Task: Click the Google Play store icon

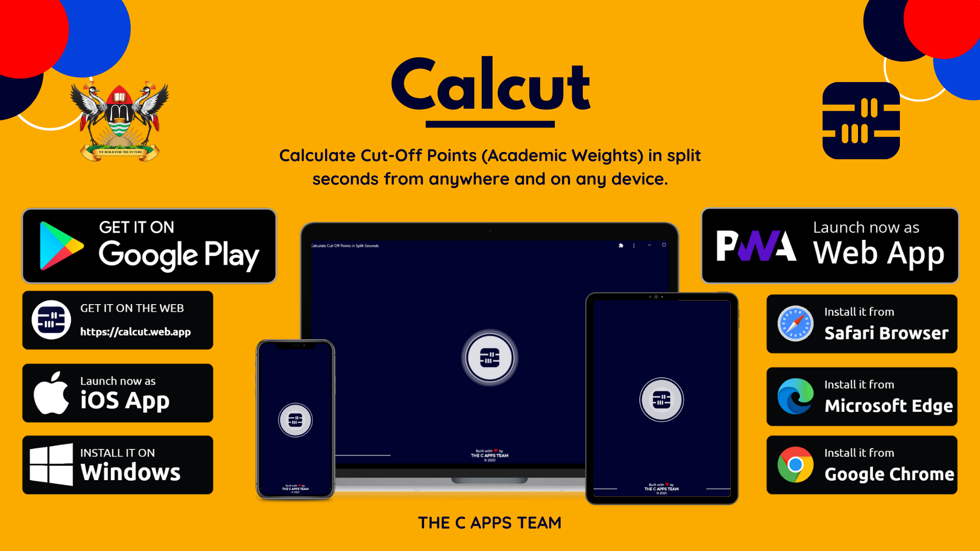Action: coord(65,245)
